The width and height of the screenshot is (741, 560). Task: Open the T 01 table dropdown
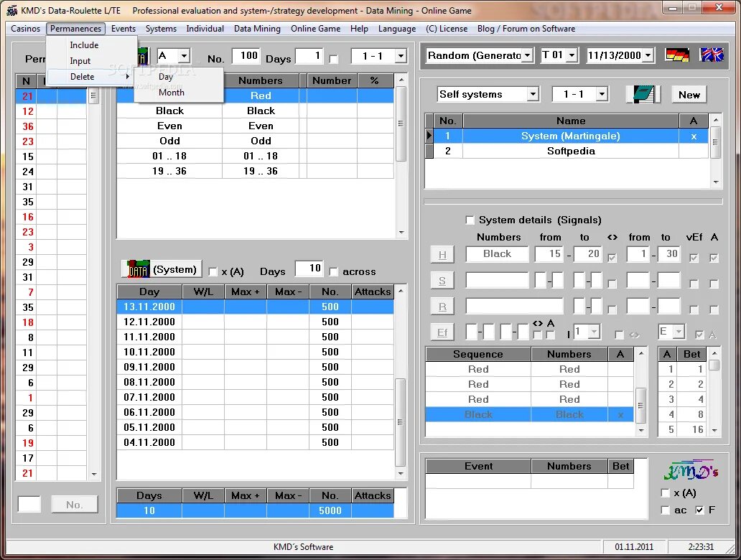[x=572, y=55]
